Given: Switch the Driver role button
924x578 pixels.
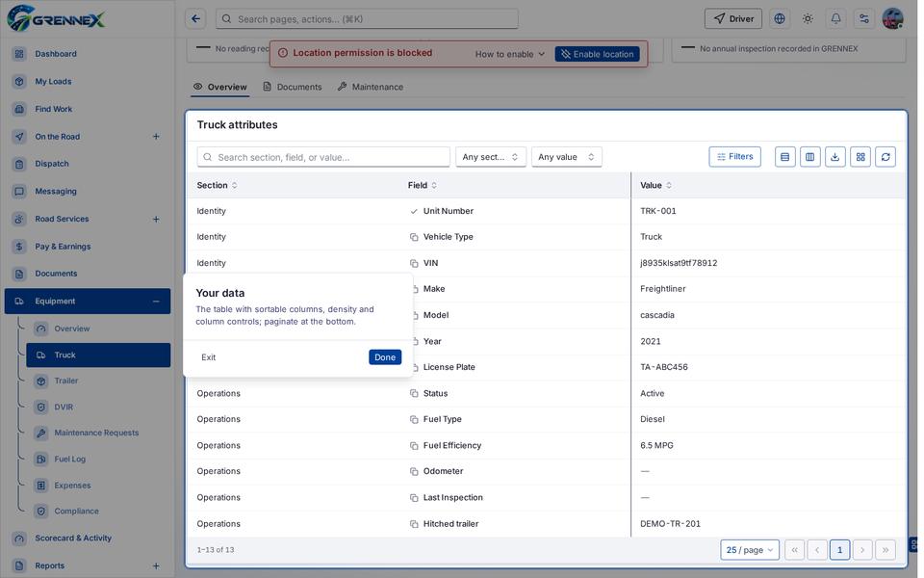Looking at the screenshot, I should coord(733,19).
